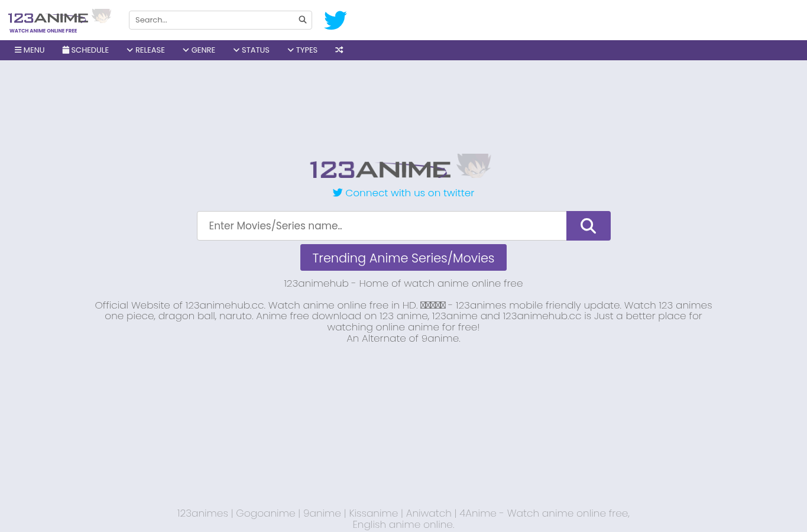Screen dimensions: 807x532
Task: Expand the GENRE dropdown
Action: point(199,50)
